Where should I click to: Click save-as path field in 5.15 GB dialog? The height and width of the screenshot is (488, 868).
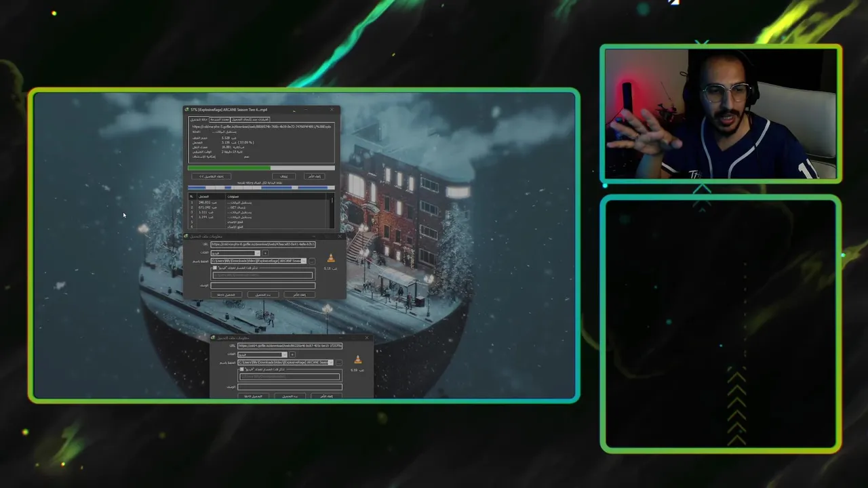pyautogui.click(x=258, y=261)
